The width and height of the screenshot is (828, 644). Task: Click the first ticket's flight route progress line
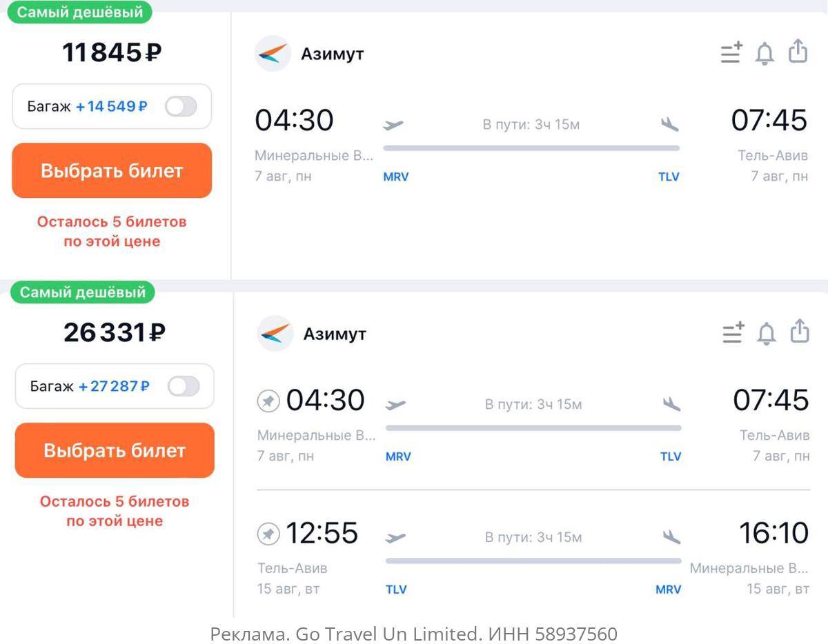point(531,148)
